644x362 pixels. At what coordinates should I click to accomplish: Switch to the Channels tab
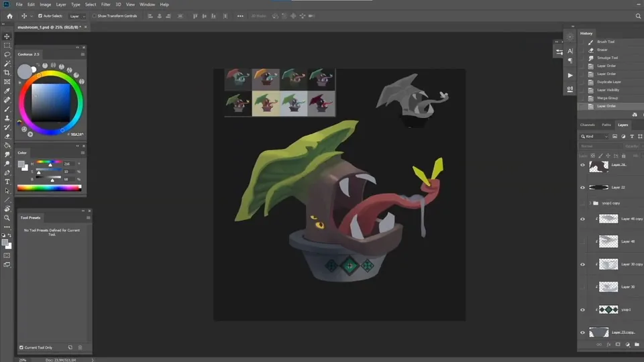[588, 125]
